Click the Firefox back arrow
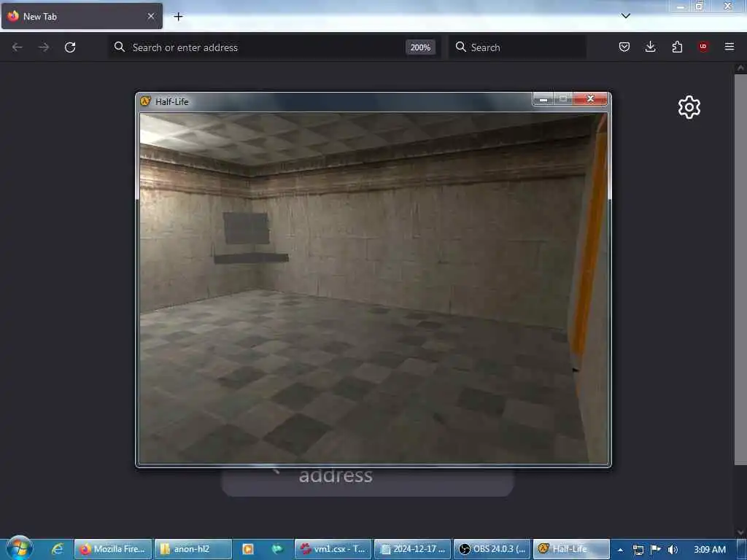Image resolution: width=747 pixels, height=560 pixels. (18, 47)
